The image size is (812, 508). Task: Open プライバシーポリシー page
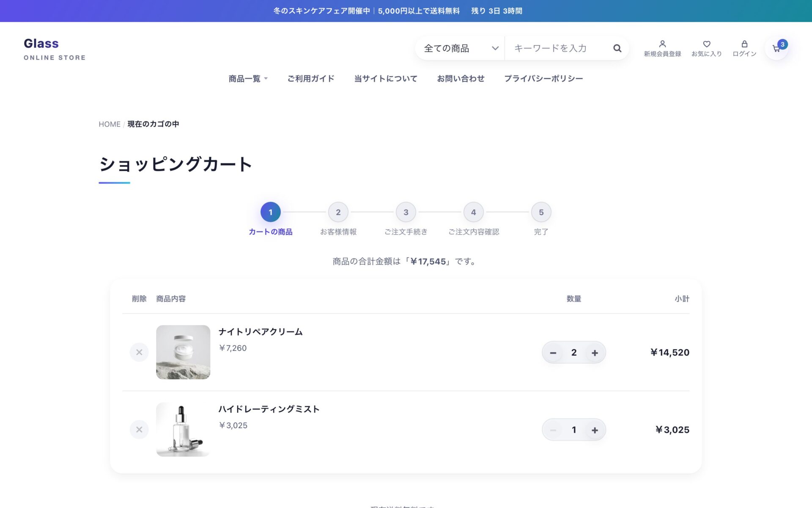click(543, 78)
